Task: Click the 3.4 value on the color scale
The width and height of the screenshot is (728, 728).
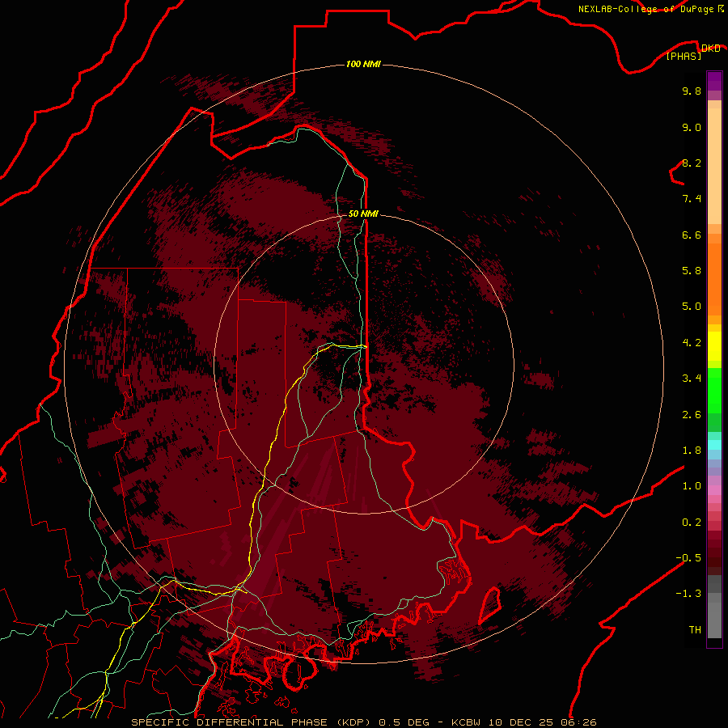Action: tap(692, 379)
